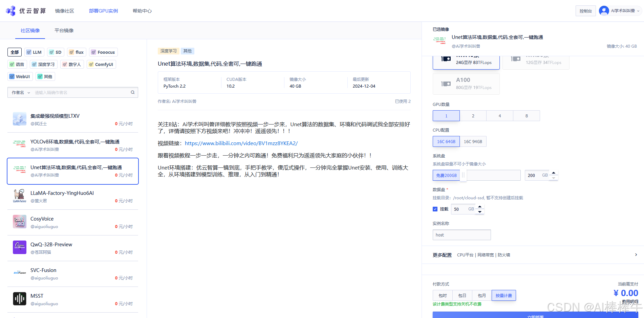Click the MSST waveform icon

(x=20, y=299)
